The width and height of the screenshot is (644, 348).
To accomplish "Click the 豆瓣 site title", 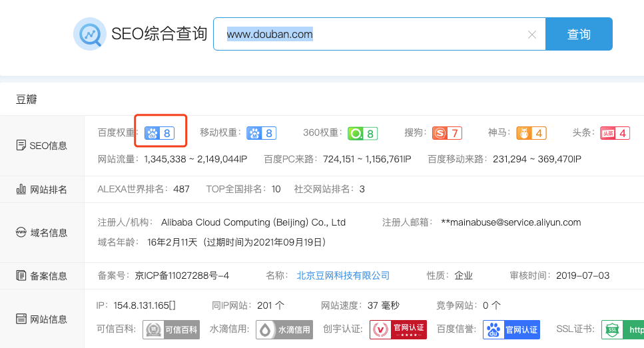I will (x=26, y=99).
